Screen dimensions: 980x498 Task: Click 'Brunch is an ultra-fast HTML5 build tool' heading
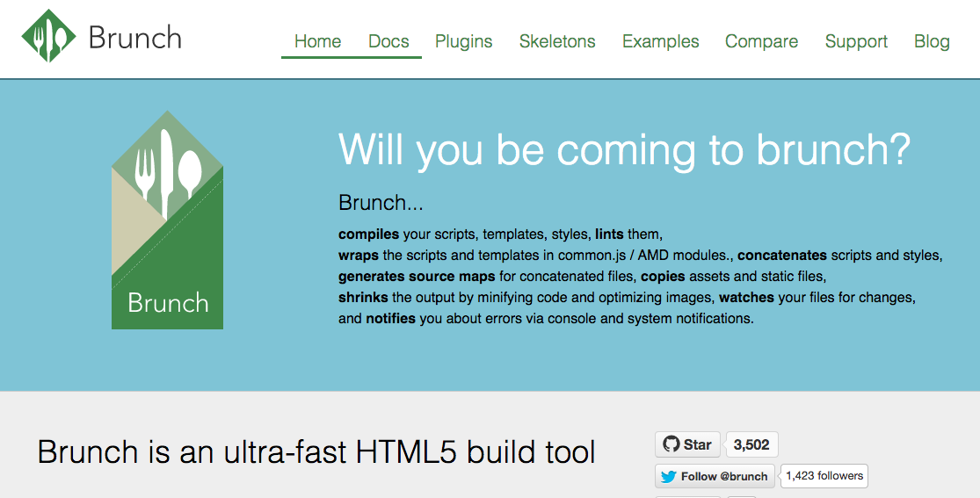pyautogui.click(x=316, y=451)
